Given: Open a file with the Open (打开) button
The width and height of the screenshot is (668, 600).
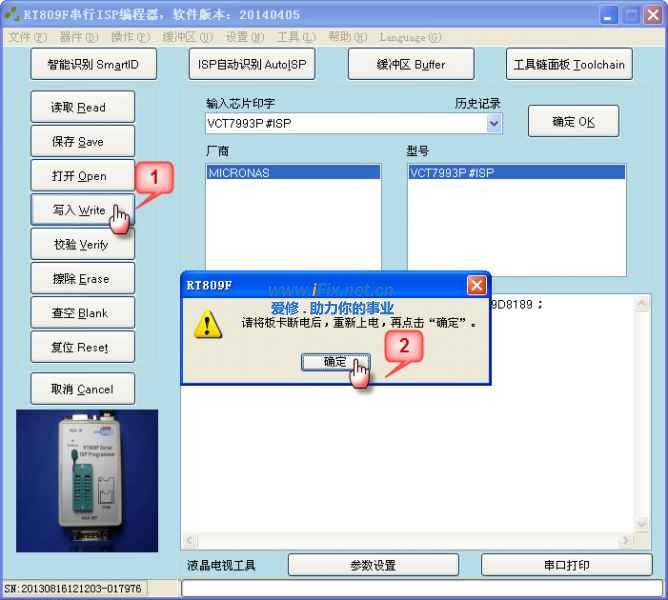Looking at the screenshot, I should pos(79,176).
